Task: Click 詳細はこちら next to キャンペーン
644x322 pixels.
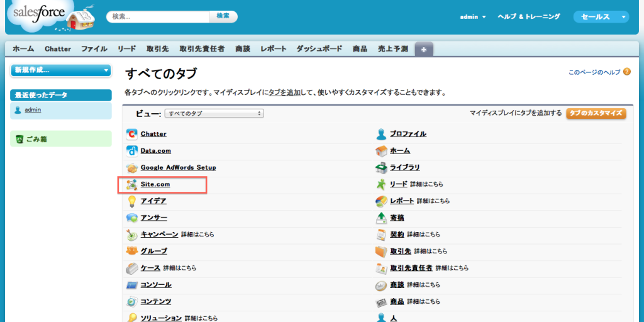Action: click(x=197, y=235)
